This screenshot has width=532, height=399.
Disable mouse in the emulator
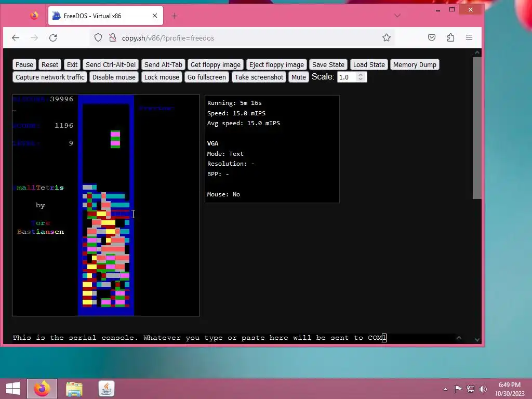(x=114, y=77)
